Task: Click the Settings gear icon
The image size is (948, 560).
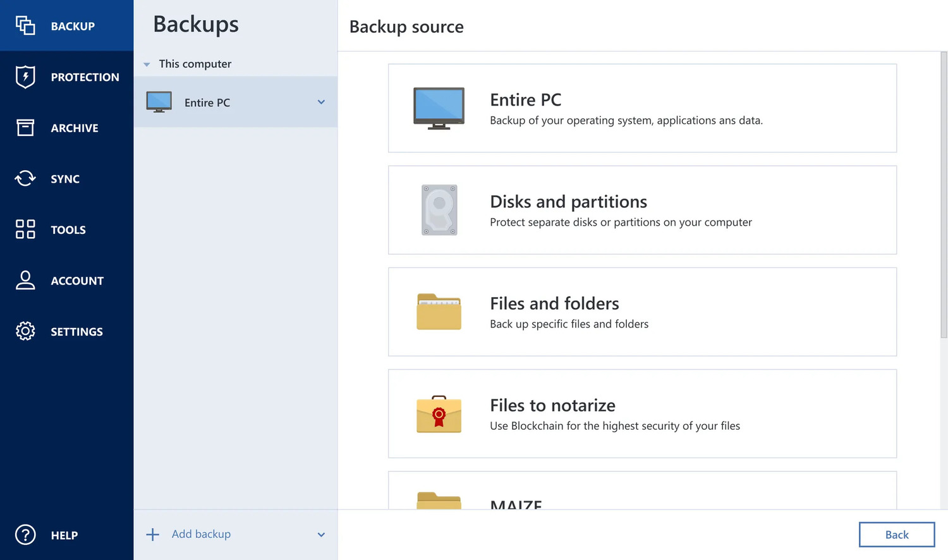Action: click(25, 331)
